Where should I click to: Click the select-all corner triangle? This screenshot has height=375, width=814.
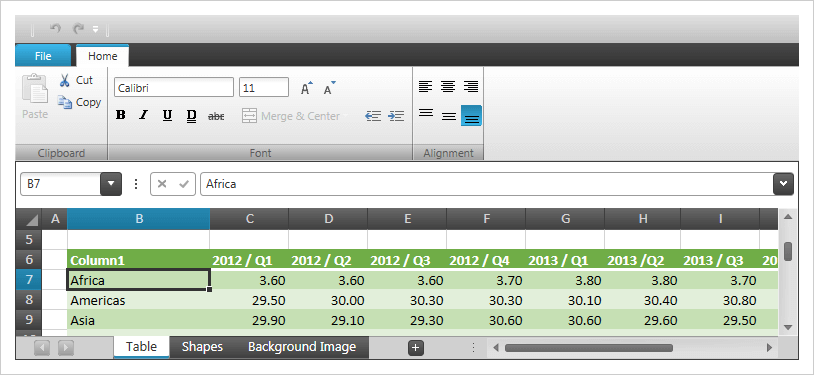[29, 219]
